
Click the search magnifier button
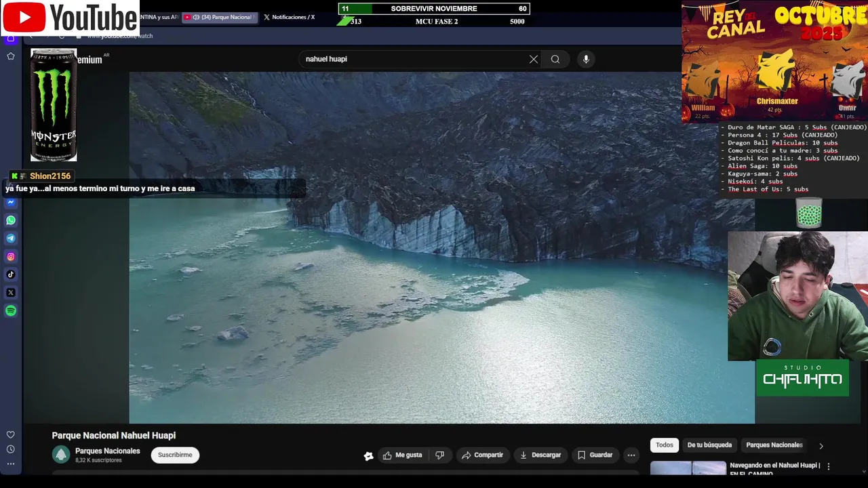pyautogui.click(x=555, y=59)
